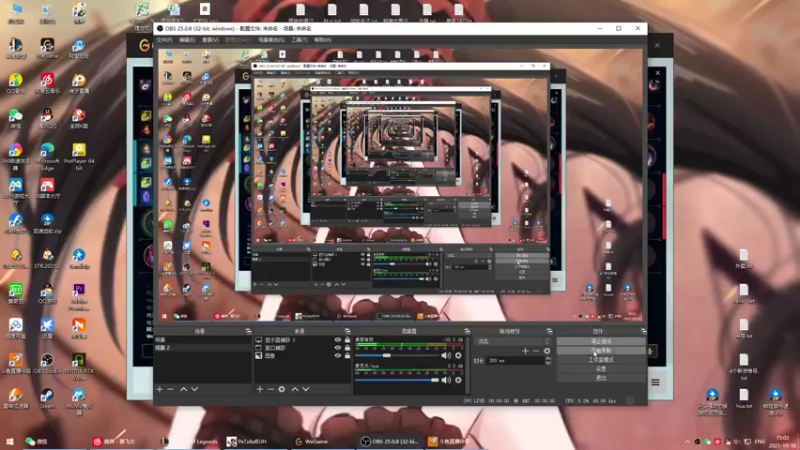The width and height of the screenshot is (800, 450).
Task: Undock the 来源 panel
Action: point(347,331)
